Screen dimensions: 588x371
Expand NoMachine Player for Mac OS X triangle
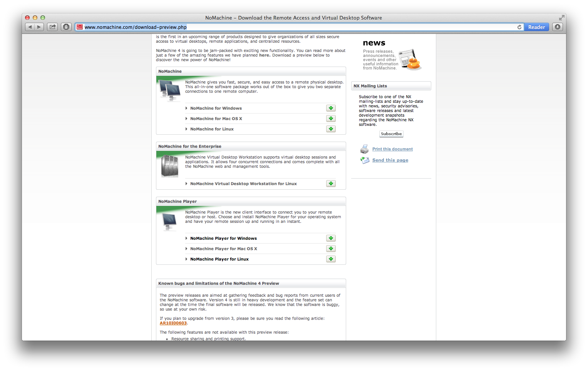click(186, 249)
